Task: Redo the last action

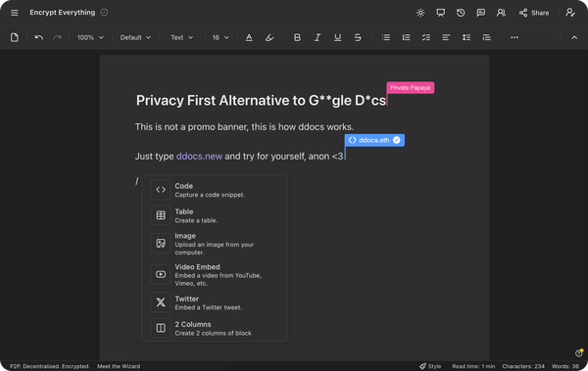Action: tap(57, 37)
